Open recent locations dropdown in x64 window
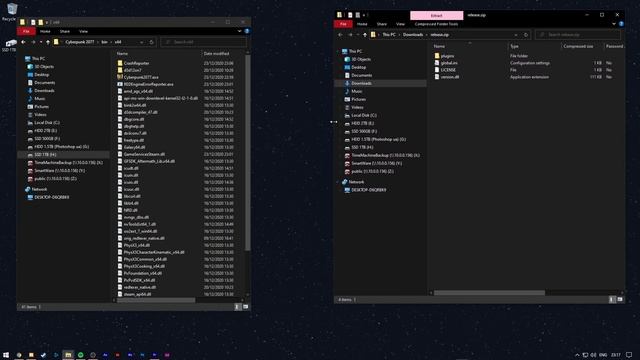640x360 pixels. click(x=41, y=42)
